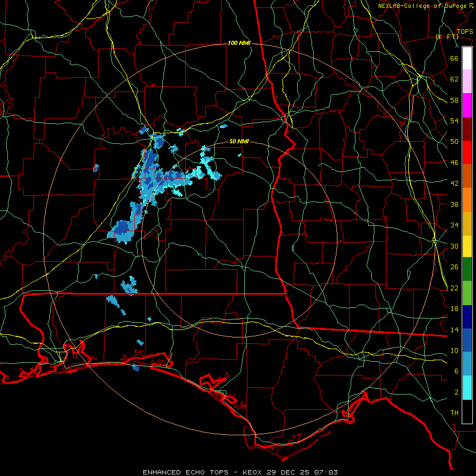The width and height of the screenshot is (476, 476).
Task: Click the dark red swatch at 54-50
Action: 467,129
